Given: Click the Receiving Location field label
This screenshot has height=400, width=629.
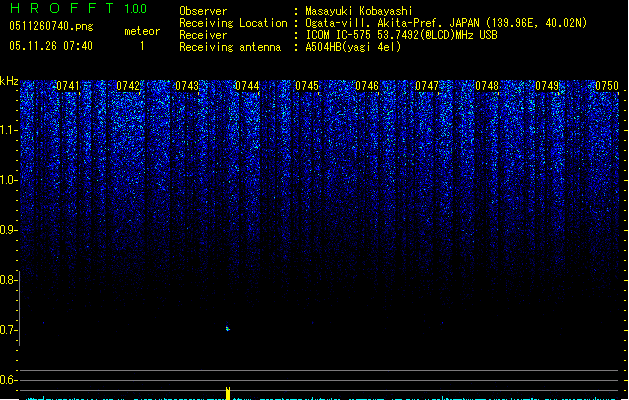Looking at the screenshot, I should [x=233, y=23].
